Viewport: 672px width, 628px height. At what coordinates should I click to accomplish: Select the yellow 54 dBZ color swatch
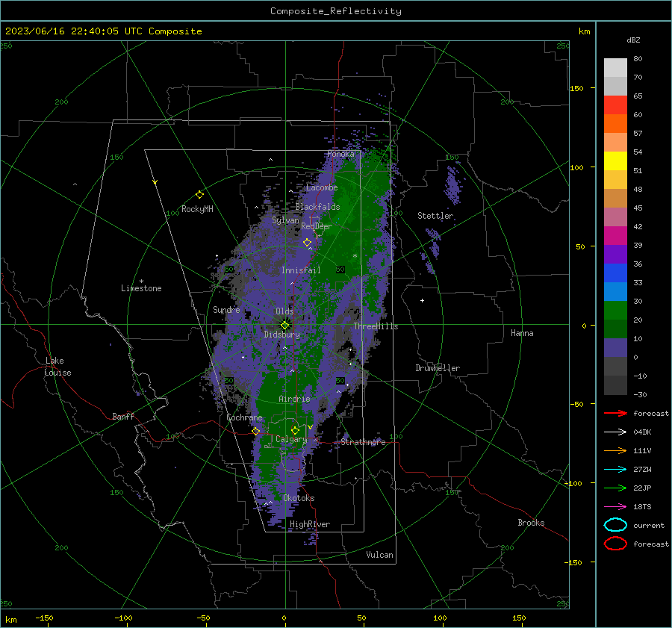click(x=615, y=161)
